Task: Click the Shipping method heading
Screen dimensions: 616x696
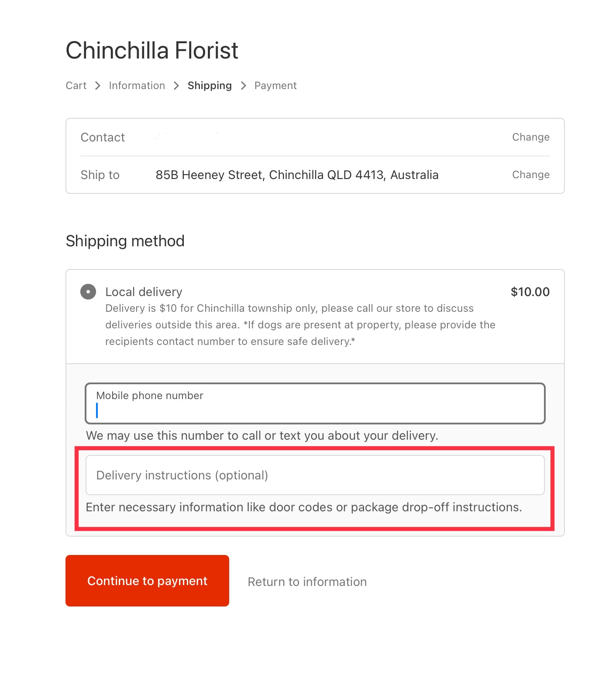Action: [x=125, y=241]
